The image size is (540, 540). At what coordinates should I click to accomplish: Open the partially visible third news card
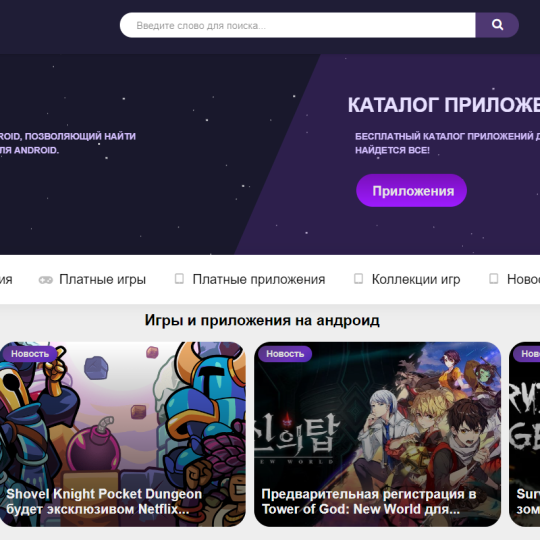pyautogui.click(x=525, y=434)
